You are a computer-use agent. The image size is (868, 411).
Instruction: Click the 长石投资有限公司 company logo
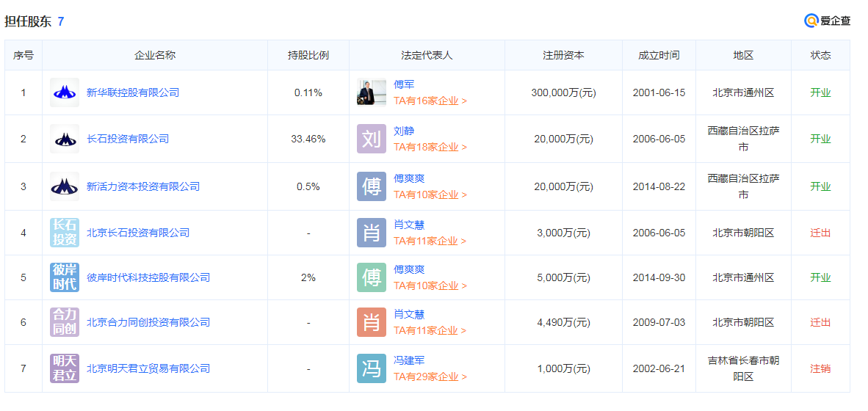(64, 138)
